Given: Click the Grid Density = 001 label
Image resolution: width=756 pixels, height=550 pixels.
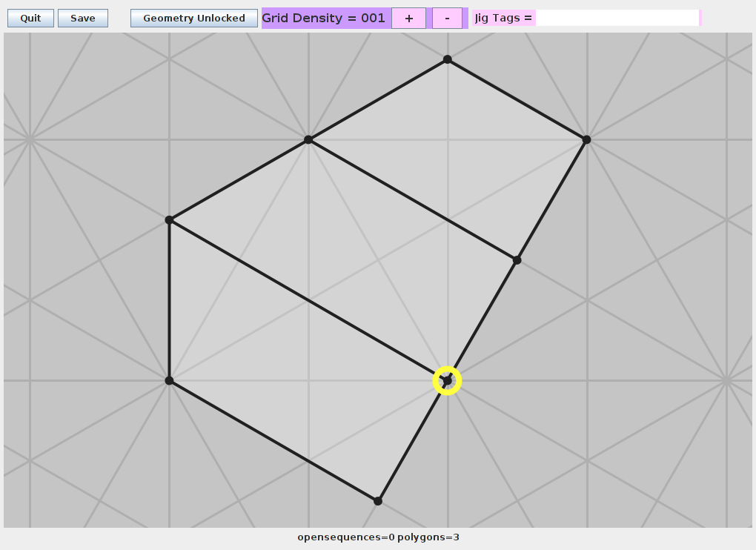Looking at the screenshot, I should tap(324, 19).
